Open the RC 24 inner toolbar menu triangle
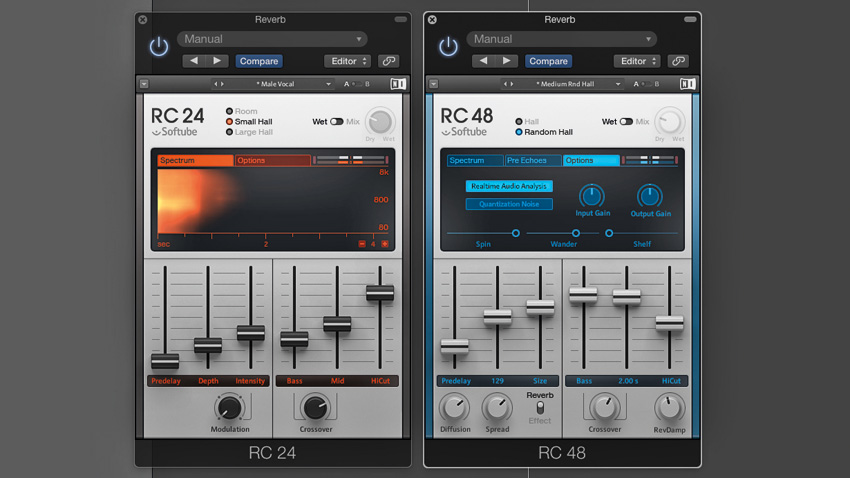Image resolution: width=850 pixels, height=478 pixels. pyautogui.click(x=144, y=84)
